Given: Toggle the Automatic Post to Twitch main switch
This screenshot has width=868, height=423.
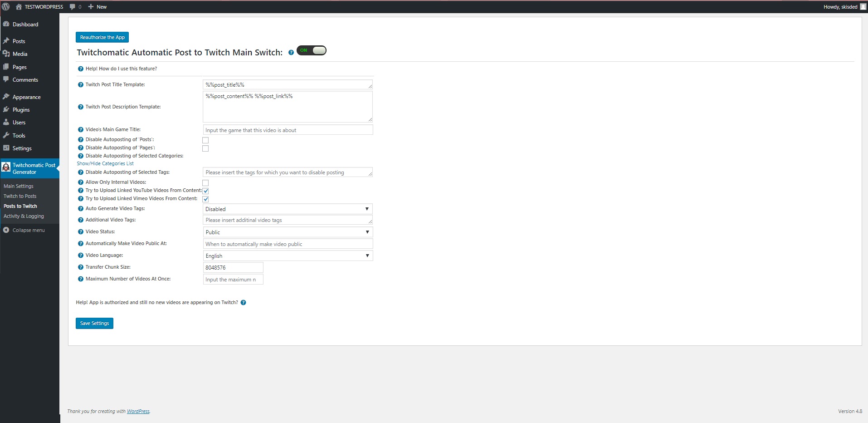Looking at the screenshot, I should pyautogui.click(x=312, y=50).
